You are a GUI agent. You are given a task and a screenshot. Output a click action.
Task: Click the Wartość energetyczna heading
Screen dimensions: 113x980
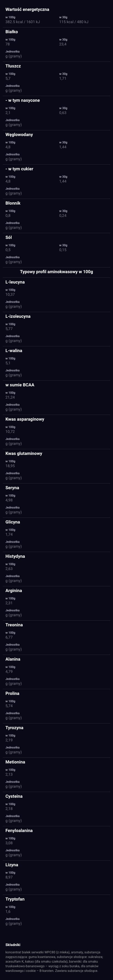coord(27,9)
